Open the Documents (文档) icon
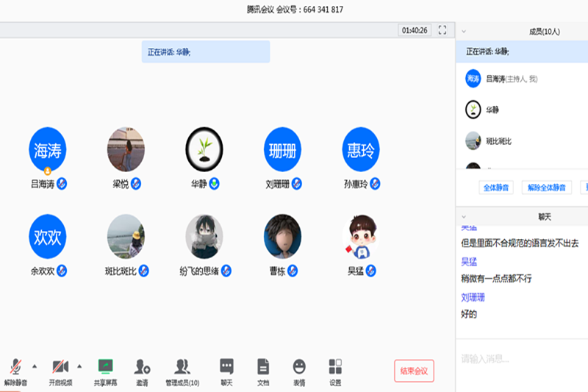This screenshot has height=392, width=588. 263,371
